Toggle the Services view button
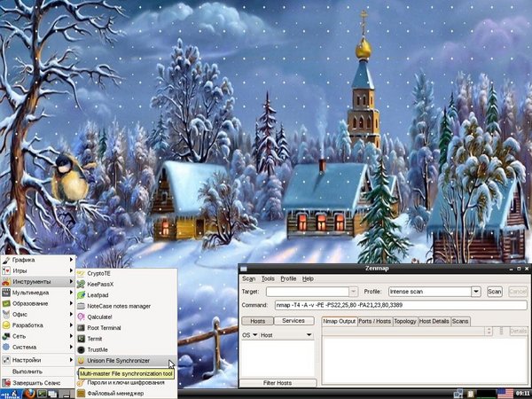Image resolution: width=532 pixels, height=399 pixels. (x=293, y=321)
